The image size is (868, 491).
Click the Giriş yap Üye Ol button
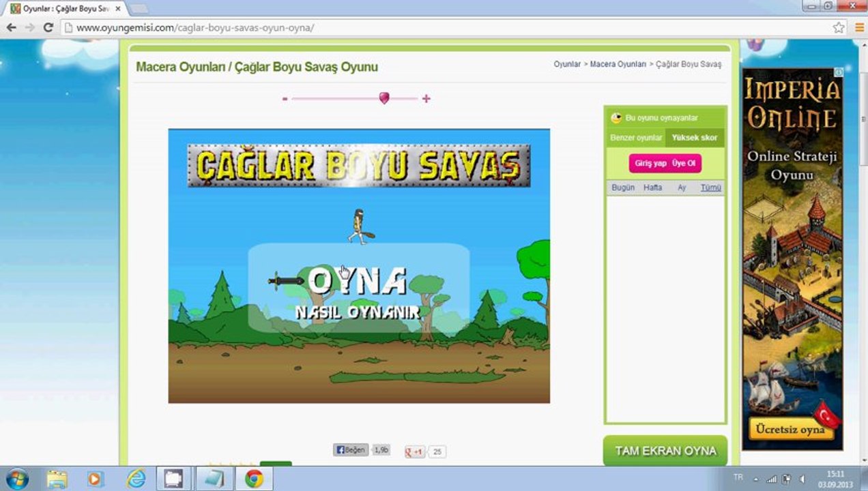(665, 164)
